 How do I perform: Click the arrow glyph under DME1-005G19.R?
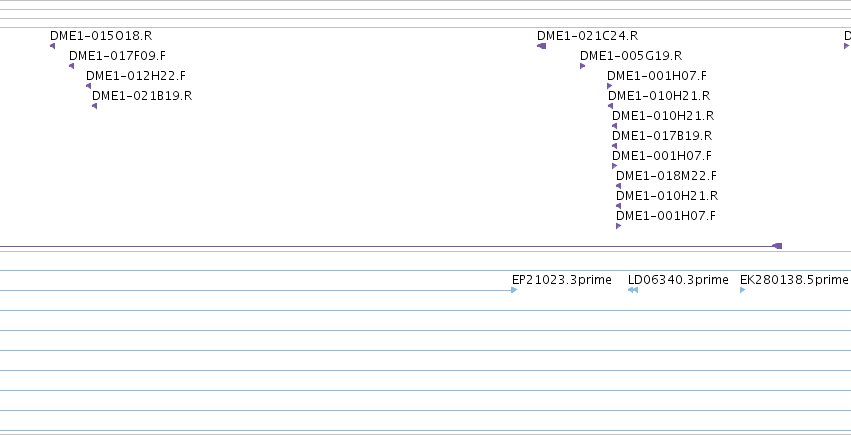(582, 66)
